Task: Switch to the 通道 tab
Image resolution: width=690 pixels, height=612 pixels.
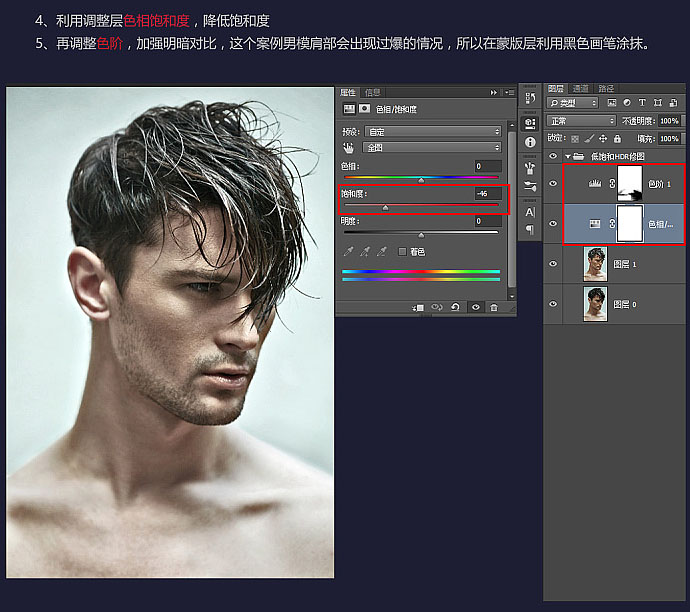Action: (x=580, y=88)
